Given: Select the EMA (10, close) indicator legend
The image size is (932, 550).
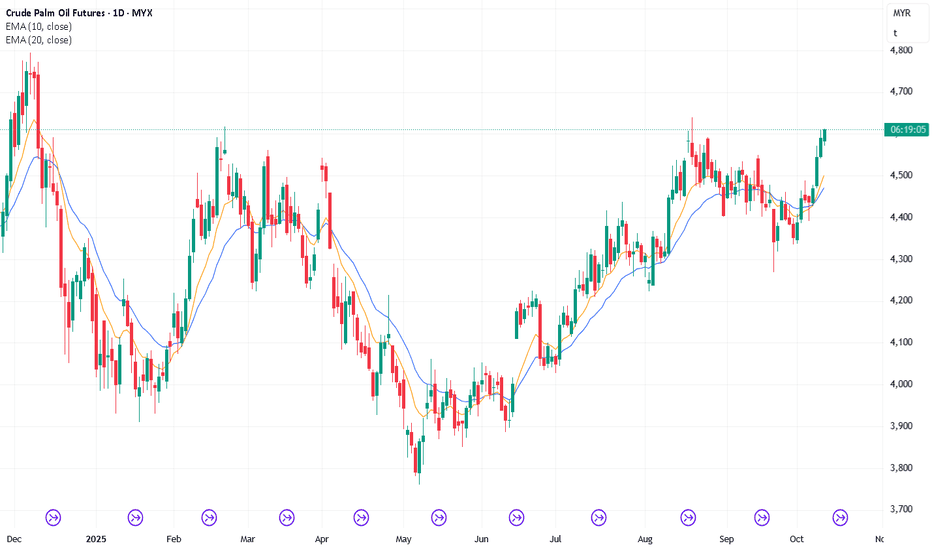Looking at the screenshot, I should (x=38, y=25).
